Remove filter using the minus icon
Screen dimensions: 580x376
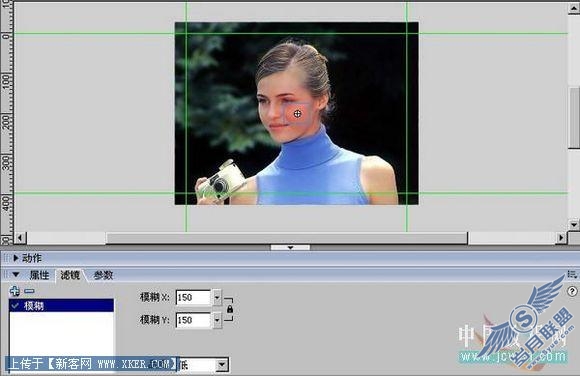(x=29, y=291)
